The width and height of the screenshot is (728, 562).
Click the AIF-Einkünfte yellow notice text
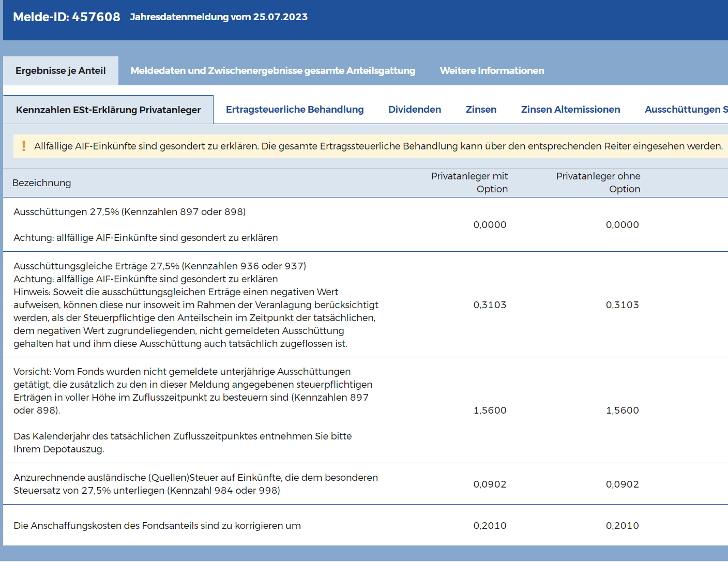378,146
